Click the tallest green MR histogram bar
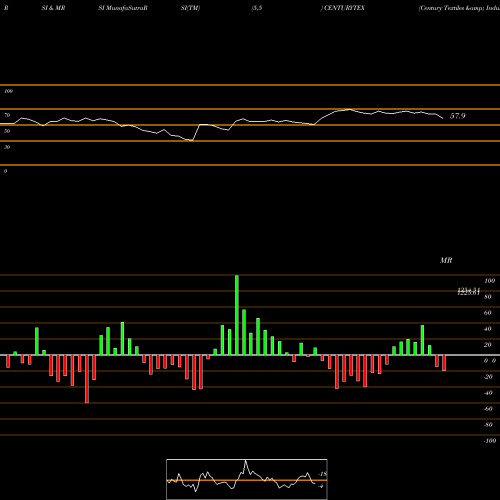Viewport: 500px width, 500px height. tap(237, 315)
